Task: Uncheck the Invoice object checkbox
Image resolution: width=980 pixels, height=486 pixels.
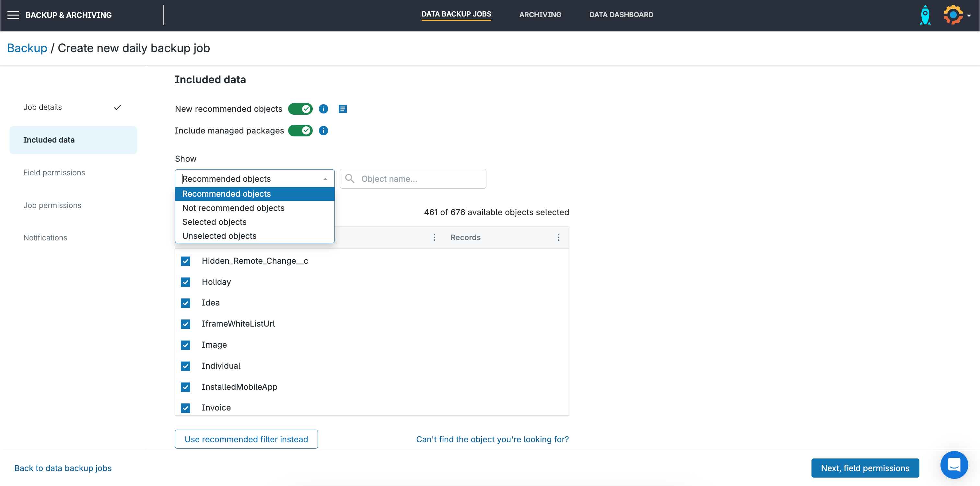Action: (x=186, y=408)
